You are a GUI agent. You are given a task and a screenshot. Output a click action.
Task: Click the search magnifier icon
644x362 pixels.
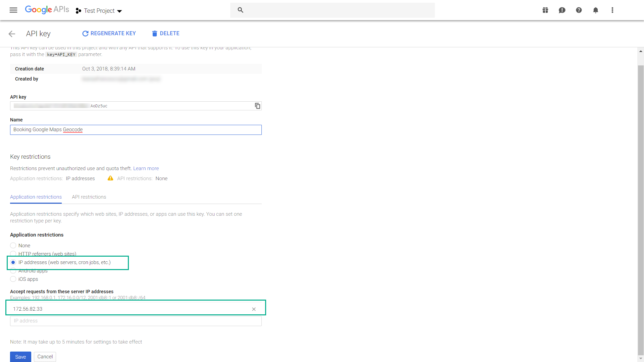pyautogui.click(x=240, y=10)
